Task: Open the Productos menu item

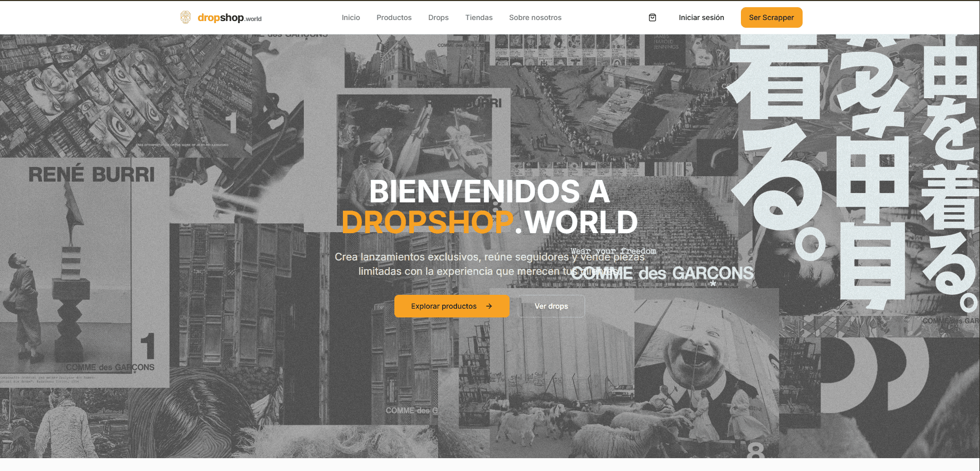Action: tap(394, 17)
